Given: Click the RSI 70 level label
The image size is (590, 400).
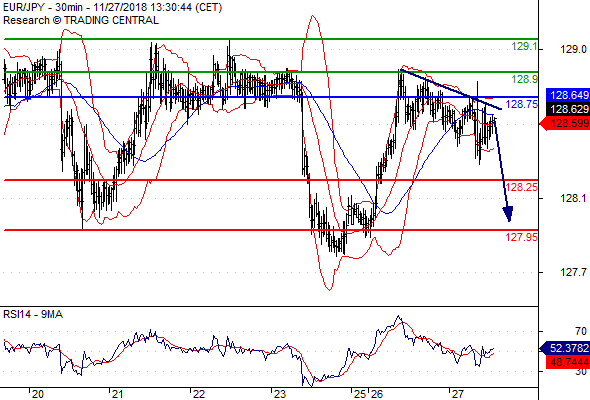Looking at the screenshot, I should [x=581, y=332].
